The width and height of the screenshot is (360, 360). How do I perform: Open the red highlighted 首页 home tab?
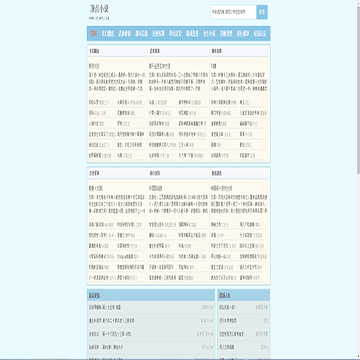94,33
